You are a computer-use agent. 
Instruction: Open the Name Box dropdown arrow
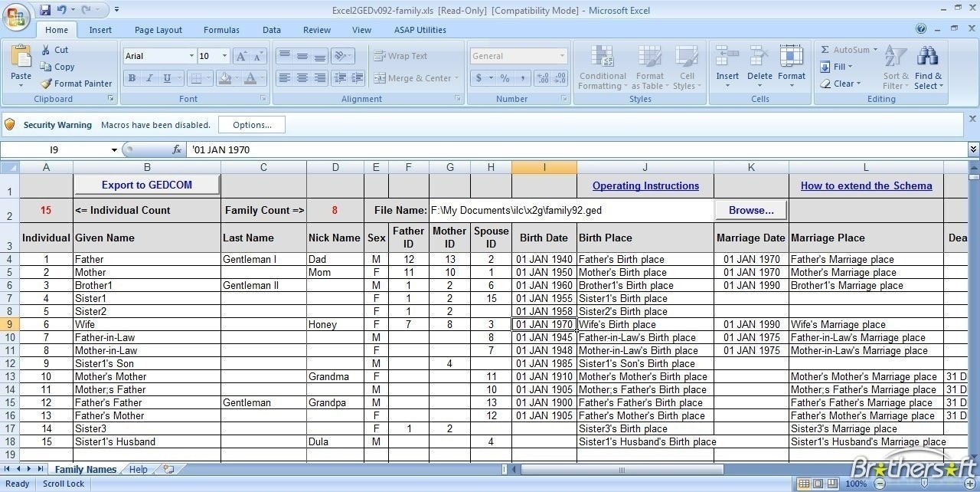coord(114,150)
